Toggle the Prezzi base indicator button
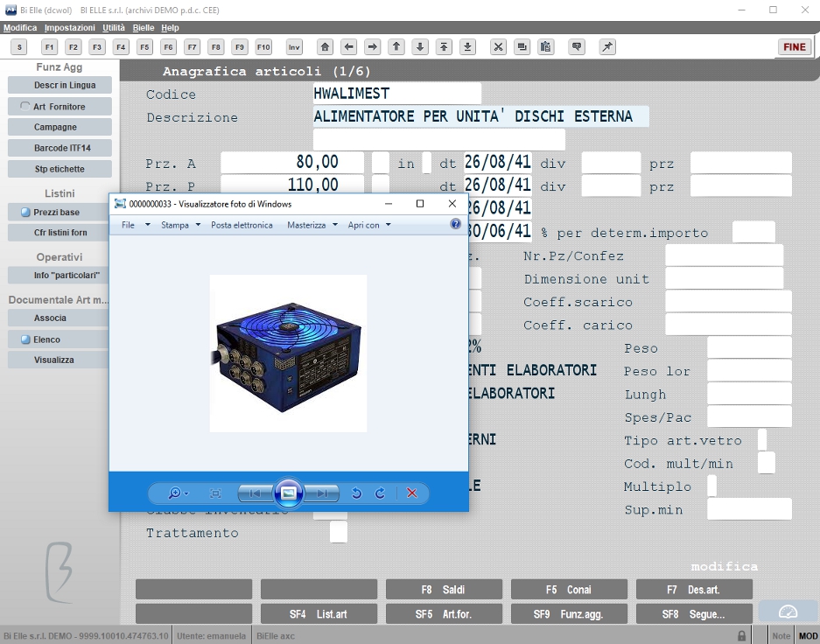The width and height of the screenshot is (820, 644). point(25,213)
